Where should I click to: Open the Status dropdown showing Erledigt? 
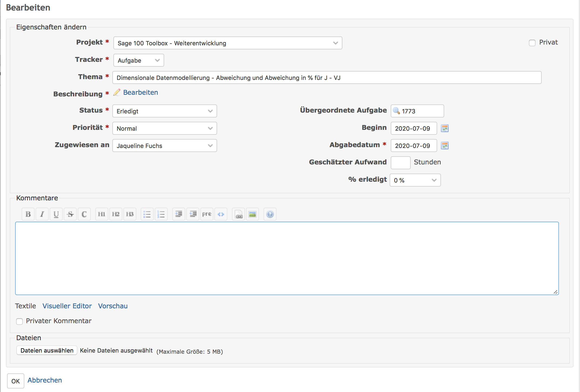[164, 111]
